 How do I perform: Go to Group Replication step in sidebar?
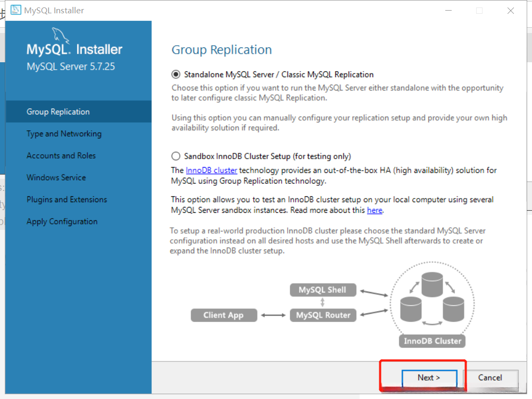(78, 112)
